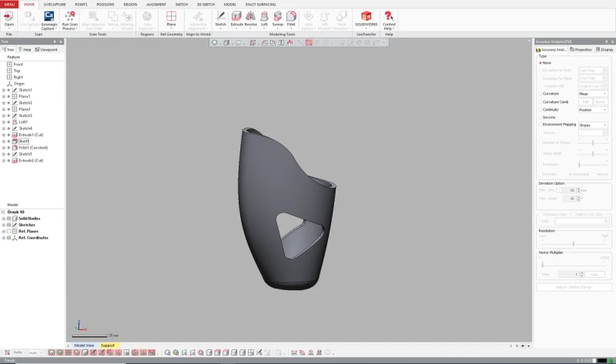Open the Properties panel tab

581,49
